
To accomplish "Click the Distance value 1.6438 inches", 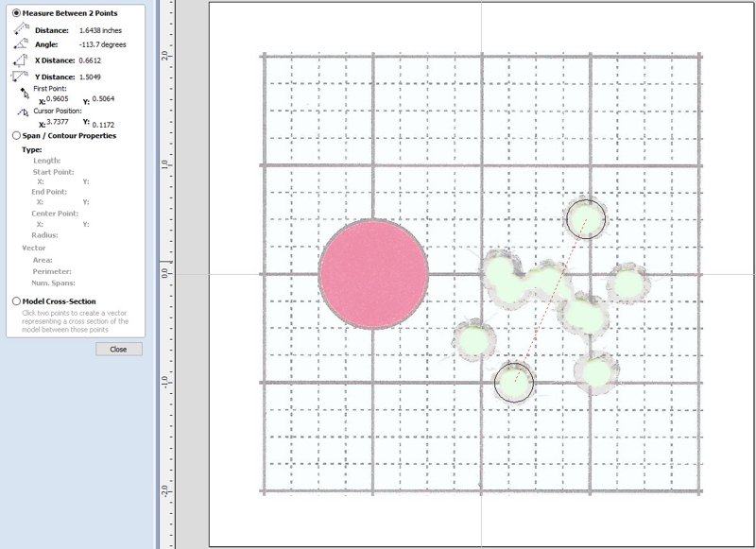I will click(x=100, y=30).
